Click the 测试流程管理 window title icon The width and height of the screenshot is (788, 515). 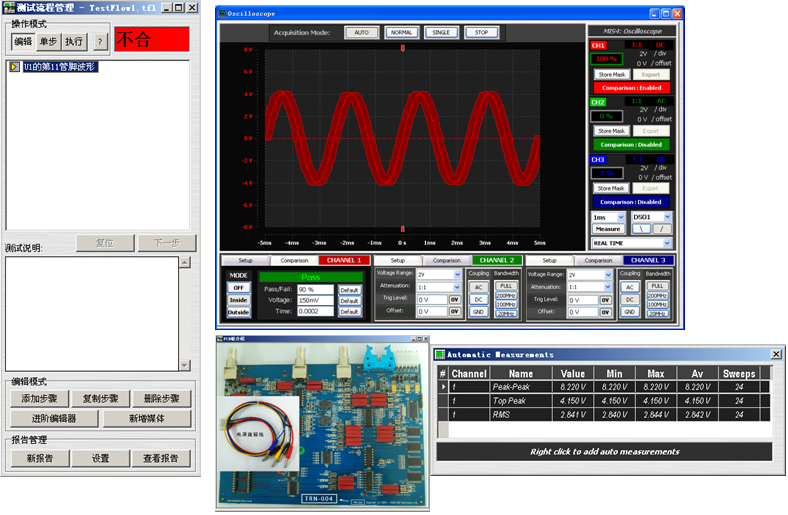9,8
